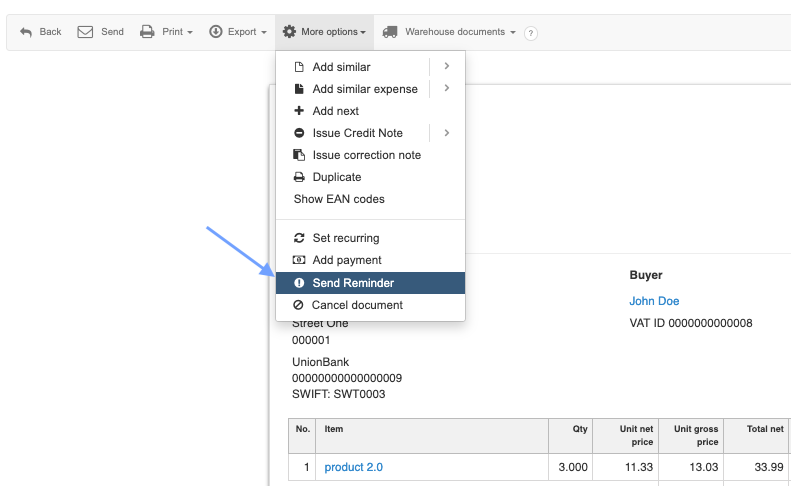Click the Export download icon

tap(215, 32)
